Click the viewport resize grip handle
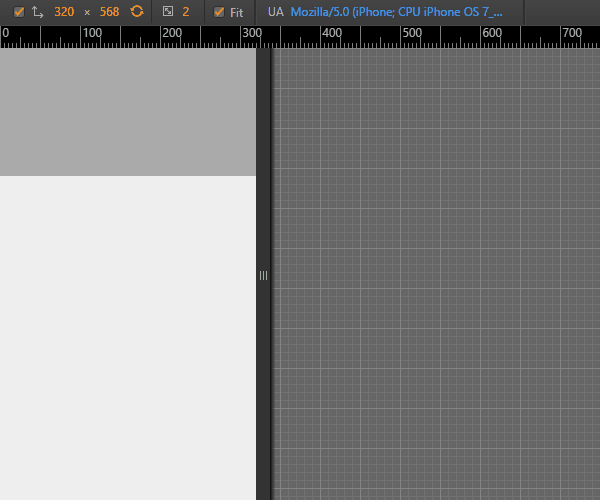This screenshot has height=500, width=600. point(264,275)
